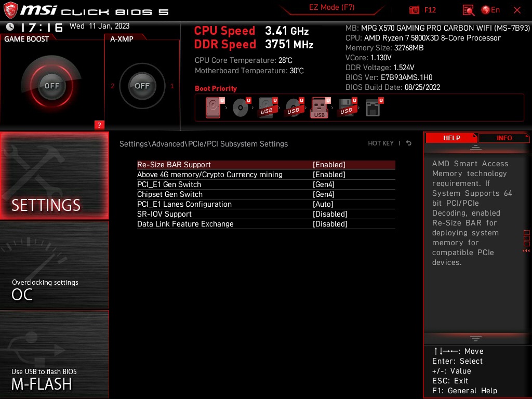Viewport: 532px width, 399px height.
Task: Switch to EZ Mode (F7)
Action: click(x=331, y=7)
